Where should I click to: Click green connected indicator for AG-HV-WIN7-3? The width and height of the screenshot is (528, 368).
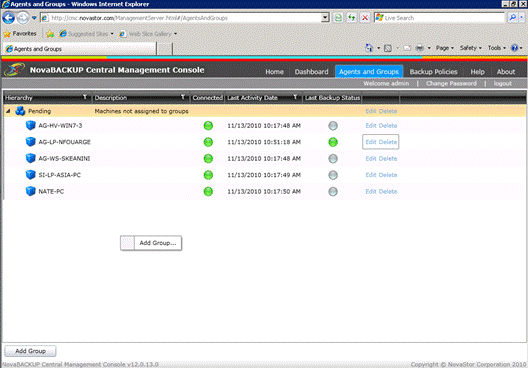click(208, 126)
